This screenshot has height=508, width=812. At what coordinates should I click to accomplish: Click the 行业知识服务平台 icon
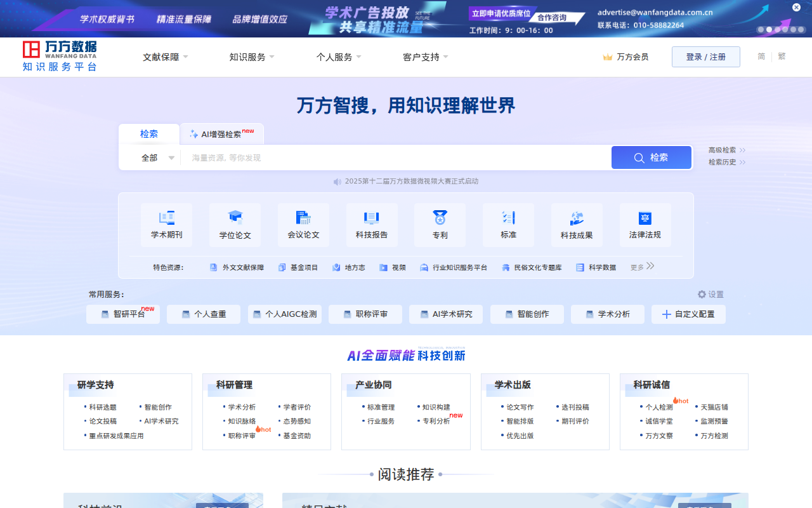(x=424, y=267)
